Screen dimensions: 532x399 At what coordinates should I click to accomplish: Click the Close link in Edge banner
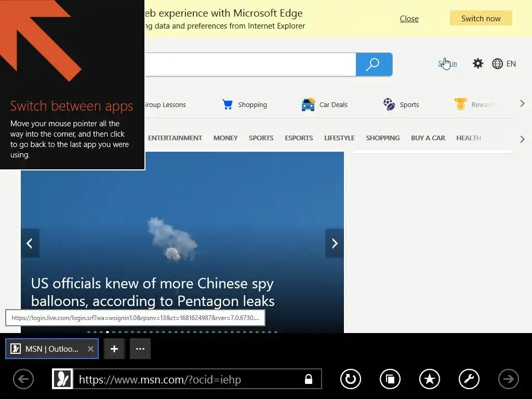tap(409, 19)
